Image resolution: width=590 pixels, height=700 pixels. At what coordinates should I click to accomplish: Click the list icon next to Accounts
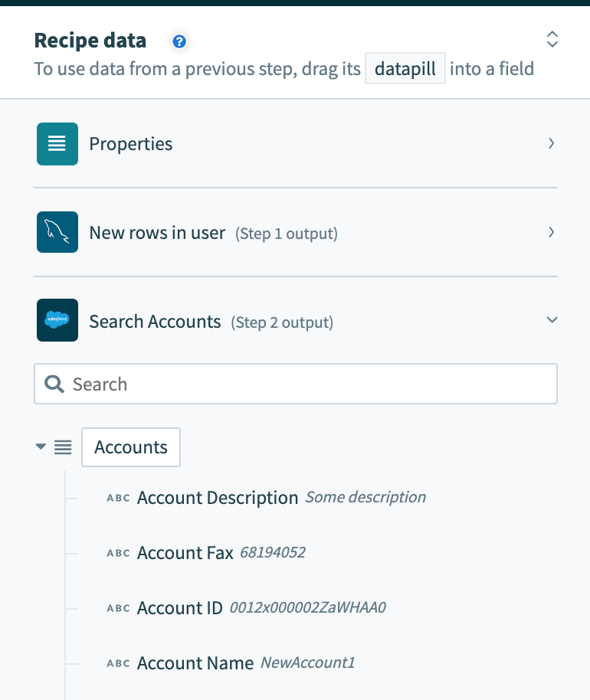(x=63, y=447)
